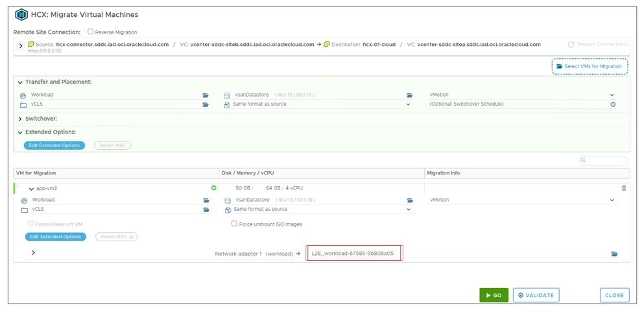The height and width of the screenshot is (312, 644).
Task: Click source hcx-connector.sddc.iad.oci.oraclecloud.com text
Action: point(112,44)
